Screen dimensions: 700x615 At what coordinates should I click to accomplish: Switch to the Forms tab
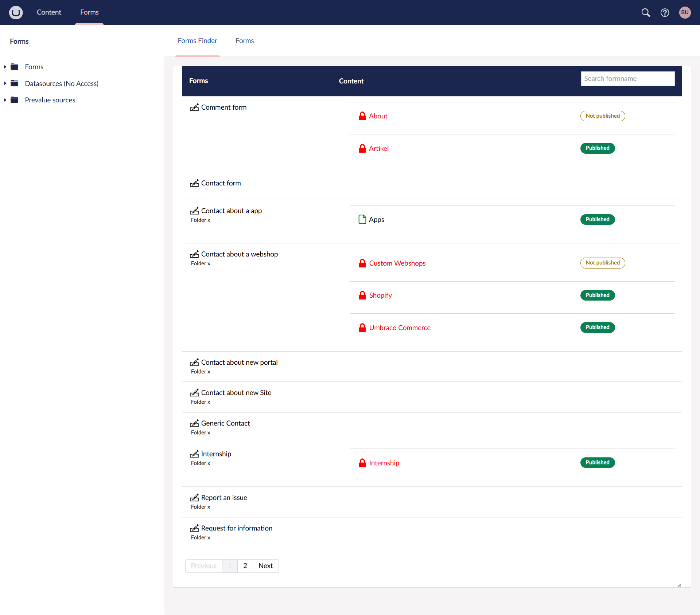click(245, 40)
